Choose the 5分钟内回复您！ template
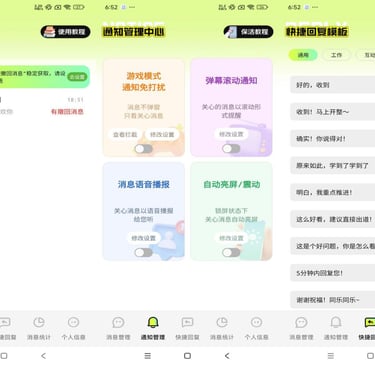 (333, 273)
